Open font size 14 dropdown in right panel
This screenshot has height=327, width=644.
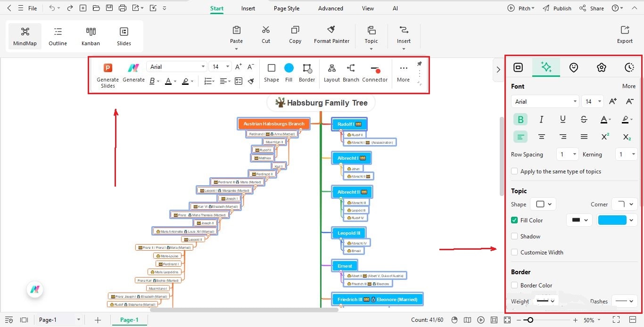tap(592, 101)
